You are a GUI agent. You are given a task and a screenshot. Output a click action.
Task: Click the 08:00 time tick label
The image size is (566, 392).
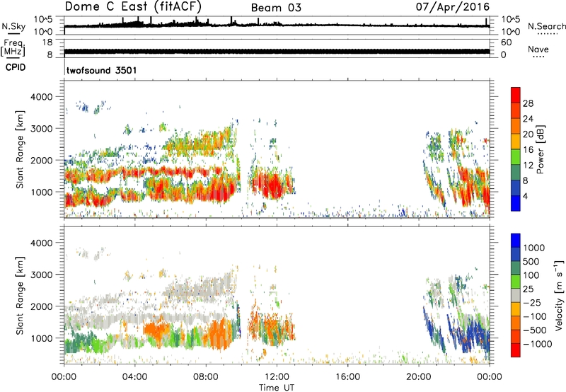tap(206, 377)
